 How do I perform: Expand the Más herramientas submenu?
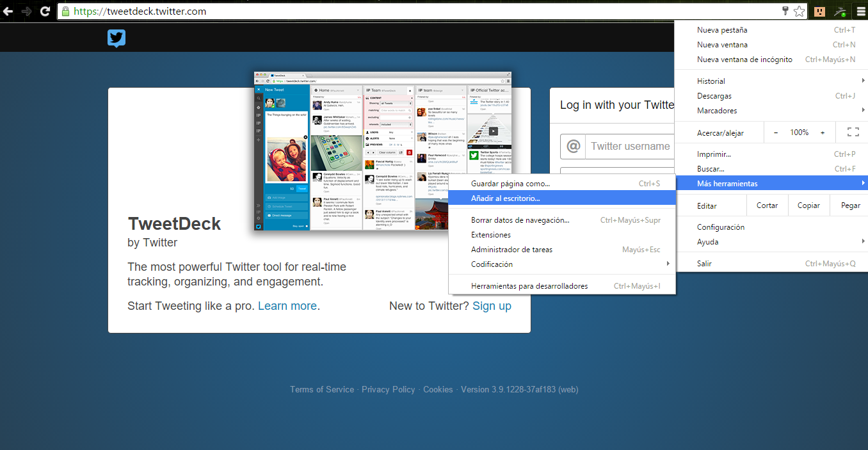click(771, 184)
